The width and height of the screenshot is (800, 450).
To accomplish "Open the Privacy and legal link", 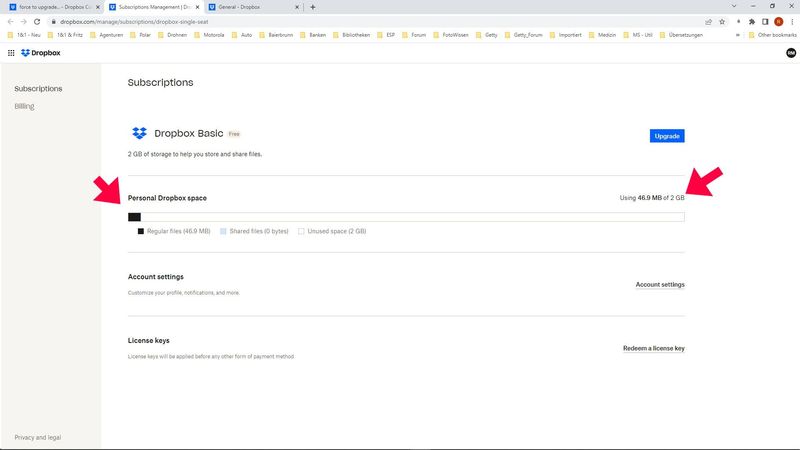I will [38, 438].
